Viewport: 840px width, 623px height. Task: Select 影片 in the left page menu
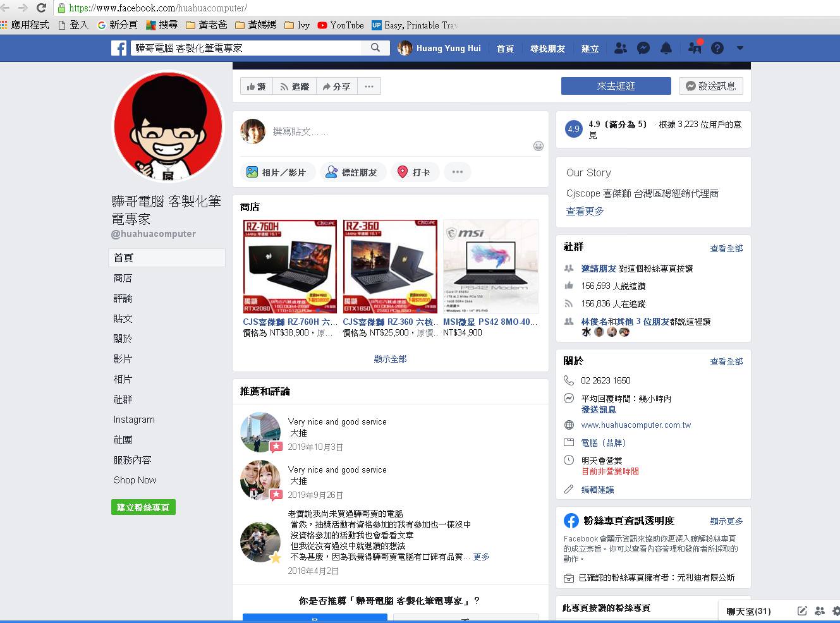[x=123, y=359]
